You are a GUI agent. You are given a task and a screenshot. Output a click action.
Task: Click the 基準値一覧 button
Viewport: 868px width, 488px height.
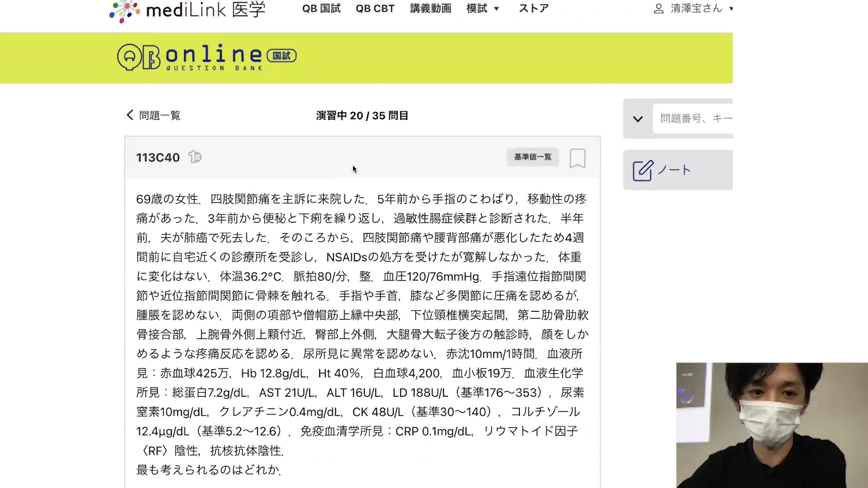532,157
